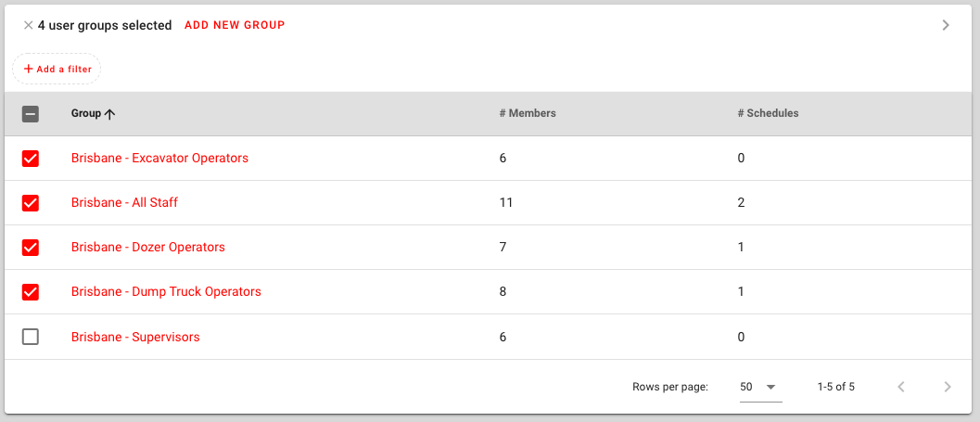
Task: Go to the previous page arrow
Action: pyautogui.click(x=900, y=387)
